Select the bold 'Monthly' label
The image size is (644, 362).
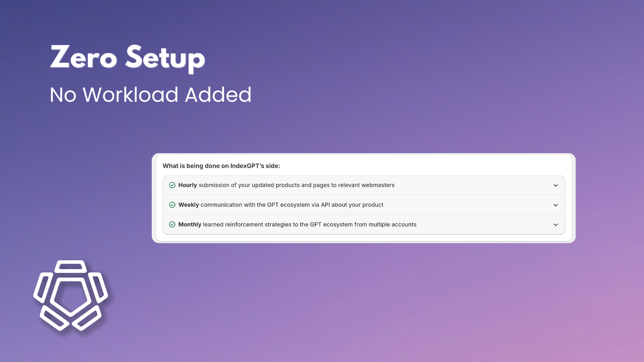click(x=190, y=224)
